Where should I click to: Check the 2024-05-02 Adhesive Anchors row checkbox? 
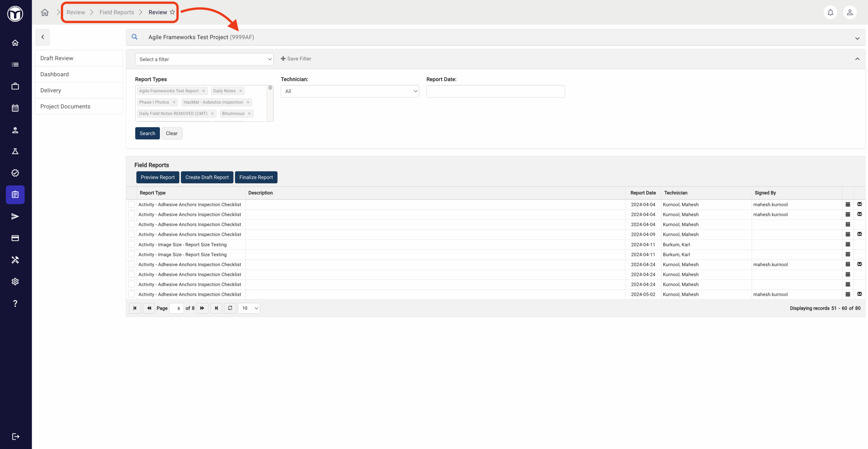[x=132, y=294]
